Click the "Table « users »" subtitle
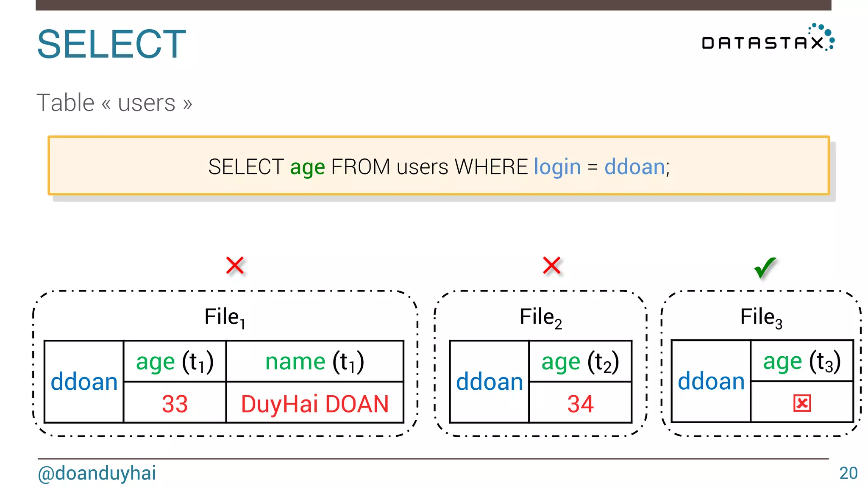This screenshot has height=488, width=868. point(114,103)
